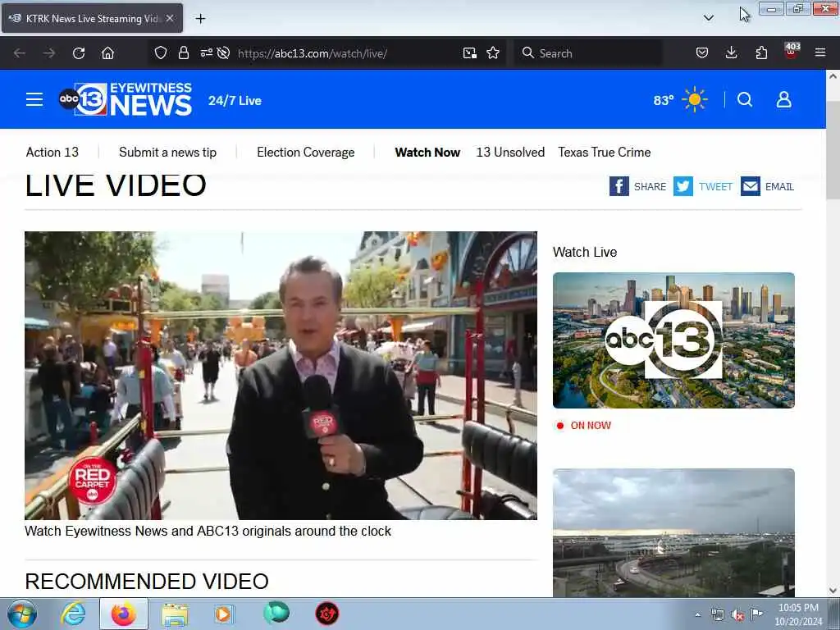Tweet via Twitter bird icon
The height and width of the screenshot is (630, 840).
click(x=683, y=186)
